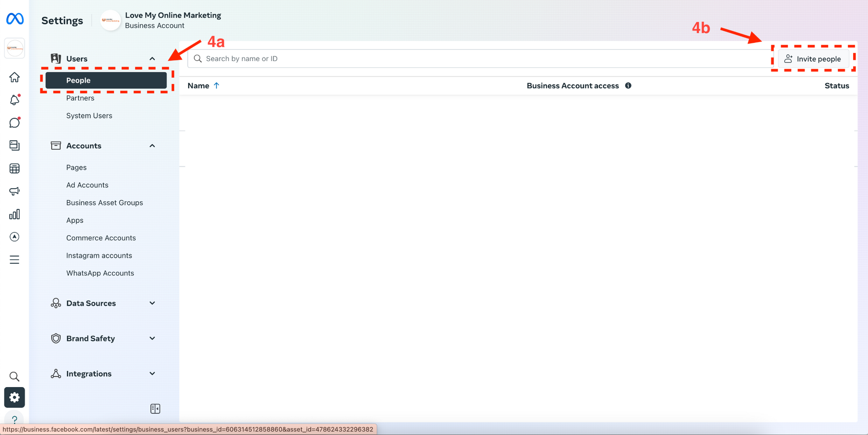
Task: Click the Brand Safety shield icon
Action: [56, 338]
